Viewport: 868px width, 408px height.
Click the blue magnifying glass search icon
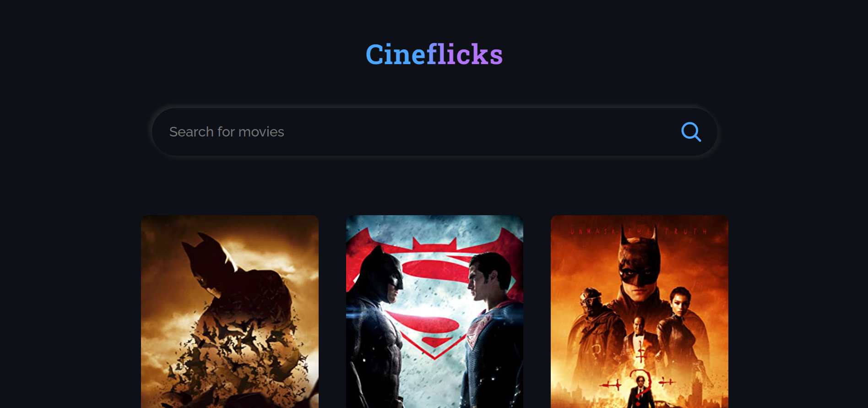(691, 132)
